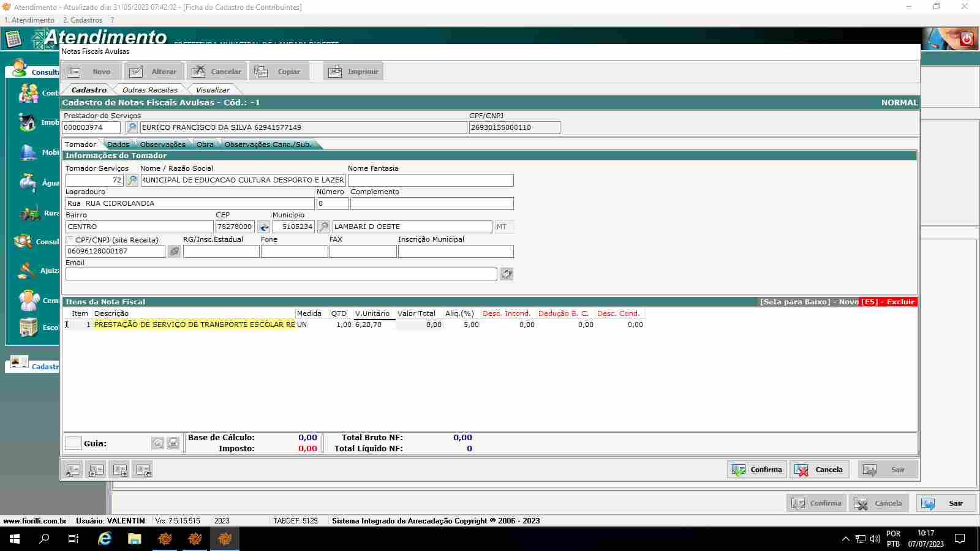The image size is (980, 551).
Task: Click the Prestador de Serviços search icon
Action: coord(131,127)
